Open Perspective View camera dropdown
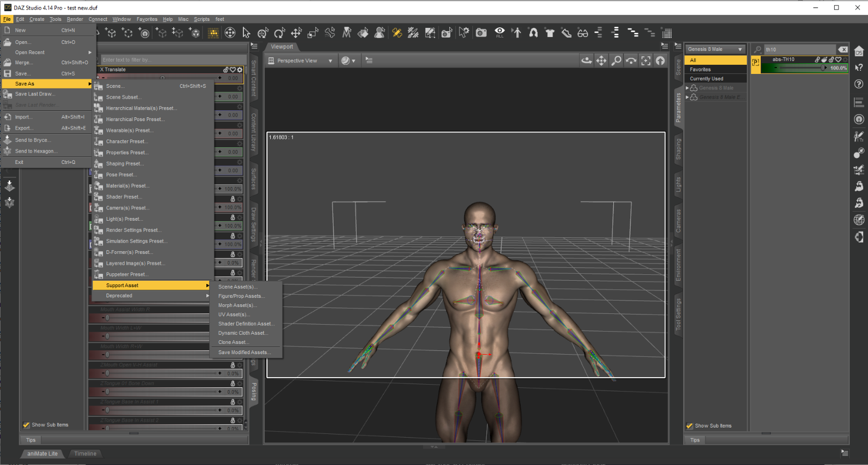The width and height of the screenshot is (868, 465). (x=301, y=61)
